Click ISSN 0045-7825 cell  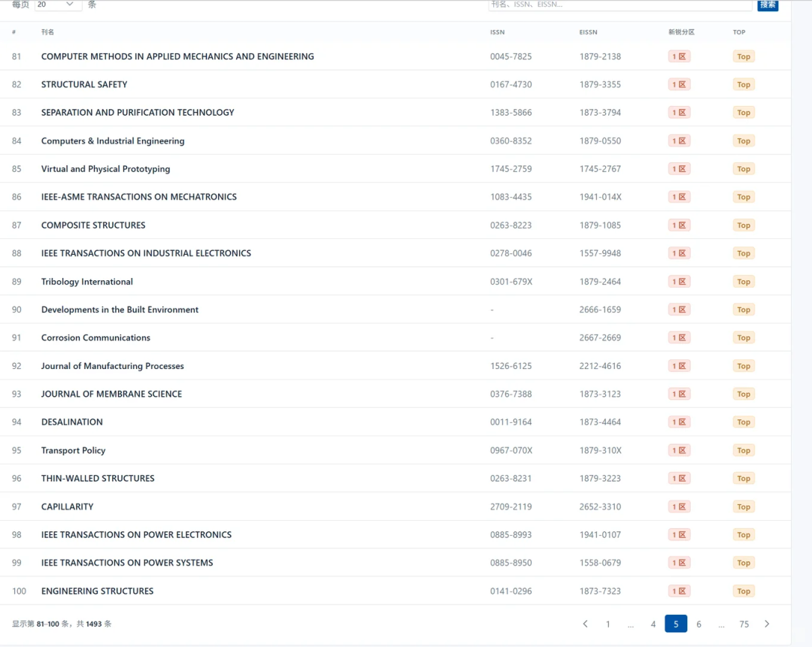point(511,56)
